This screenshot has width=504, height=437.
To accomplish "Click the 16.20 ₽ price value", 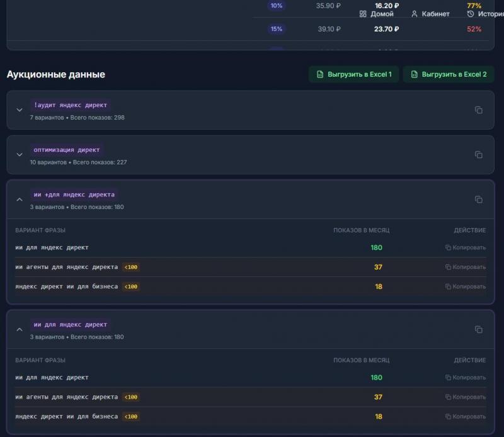I will click(x=387, y=6).
